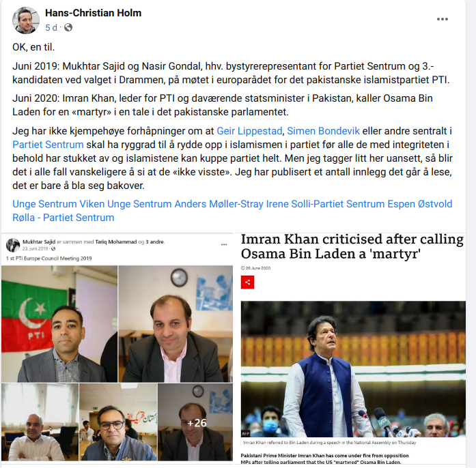476x468 pixels.
Task: Click the 5 d post timestamp
Action: point(51,27)
